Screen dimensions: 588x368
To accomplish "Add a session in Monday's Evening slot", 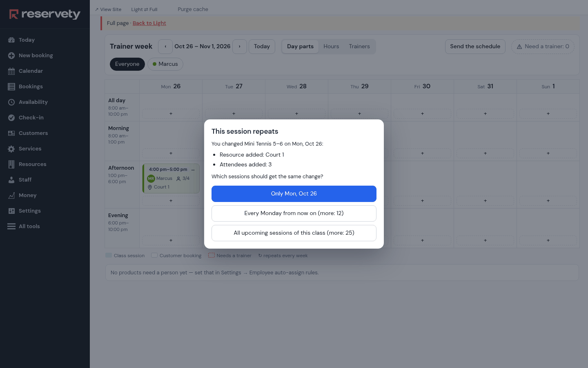I will click(171, 240).
